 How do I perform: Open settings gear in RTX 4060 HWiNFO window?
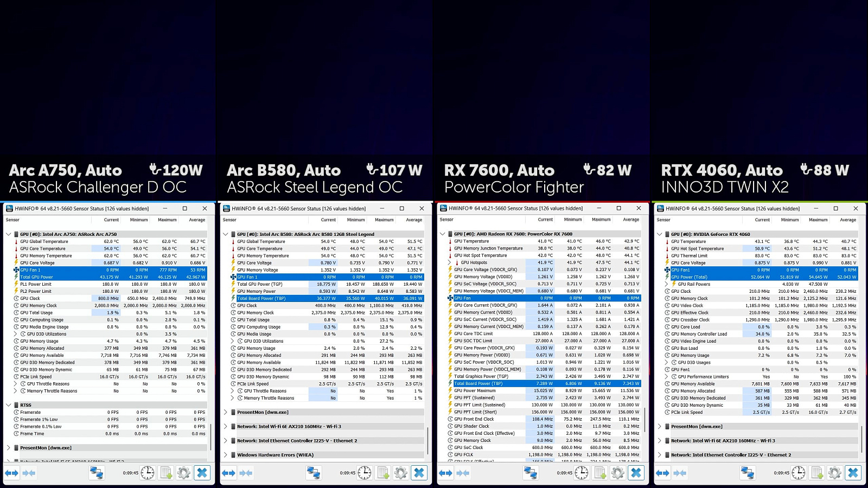(835, 473)
